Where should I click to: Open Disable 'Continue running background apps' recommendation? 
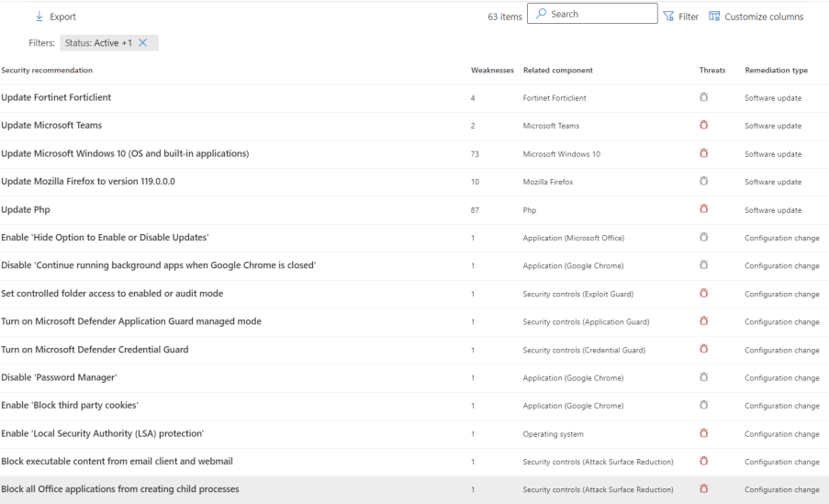(158, 265)
